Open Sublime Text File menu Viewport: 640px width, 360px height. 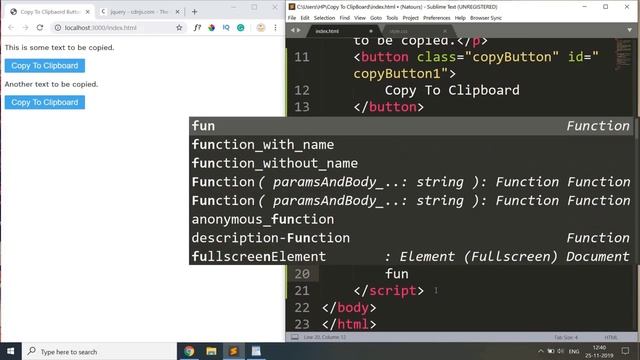tap(292, 18)
